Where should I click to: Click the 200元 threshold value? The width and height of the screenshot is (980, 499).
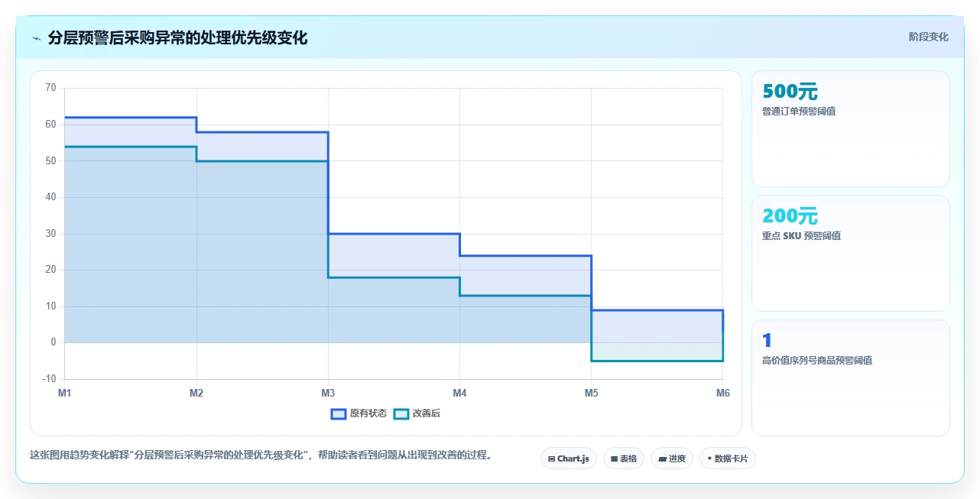(790, 216)
